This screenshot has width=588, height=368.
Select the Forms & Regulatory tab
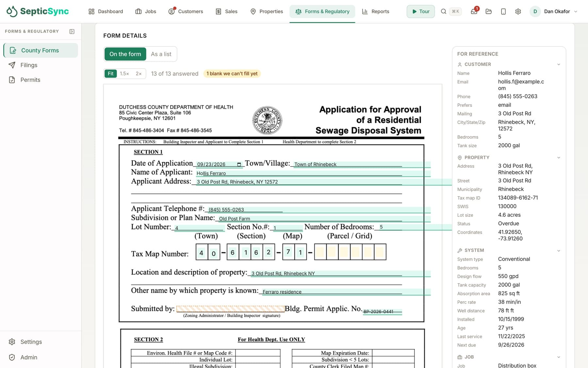(x=322, y=11)
